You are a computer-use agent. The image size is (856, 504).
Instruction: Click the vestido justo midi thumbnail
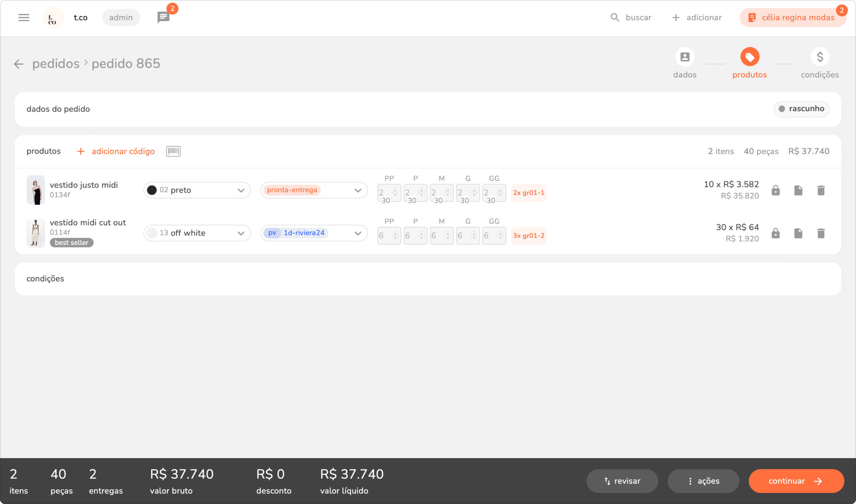coord(36,190)
